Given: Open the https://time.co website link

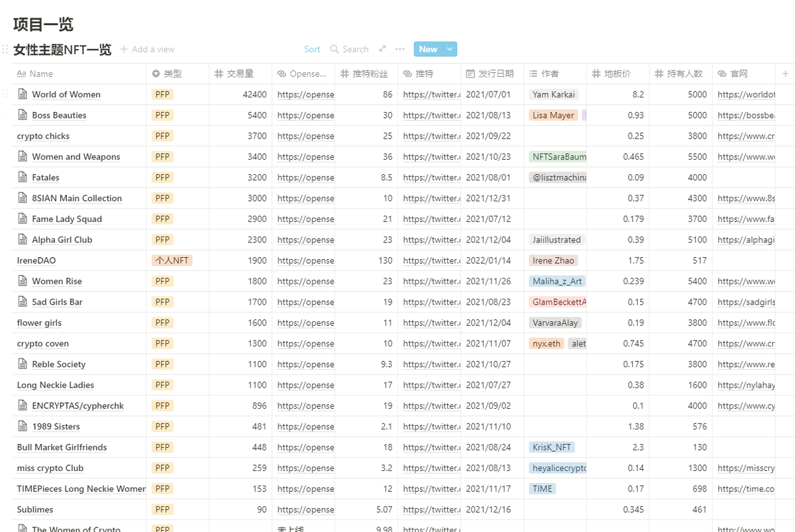Looking at the screenshot, I should click(746, 488).
